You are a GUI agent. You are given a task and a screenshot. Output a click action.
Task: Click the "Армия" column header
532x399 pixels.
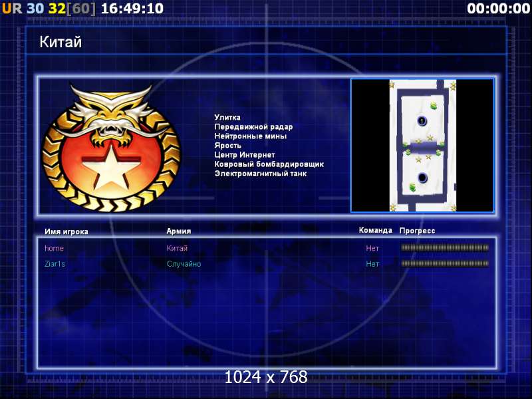click(179, 231)
